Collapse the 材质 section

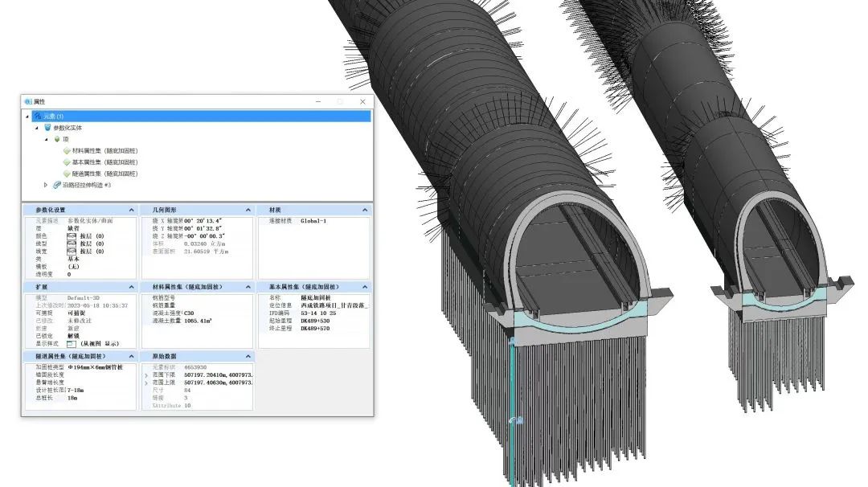365,211
